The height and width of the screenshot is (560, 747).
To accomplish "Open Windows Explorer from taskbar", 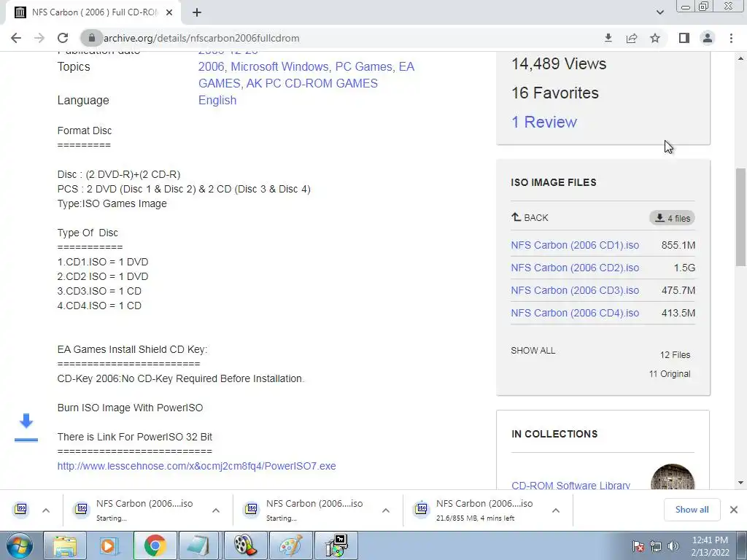I will pyautogui.click(x=65, y=545).
